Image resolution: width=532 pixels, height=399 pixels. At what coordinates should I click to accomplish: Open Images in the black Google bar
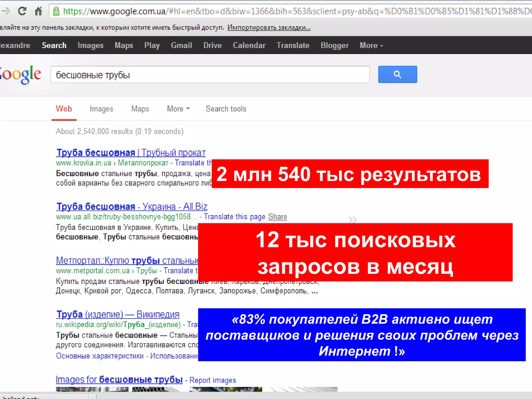pos(90,45)
